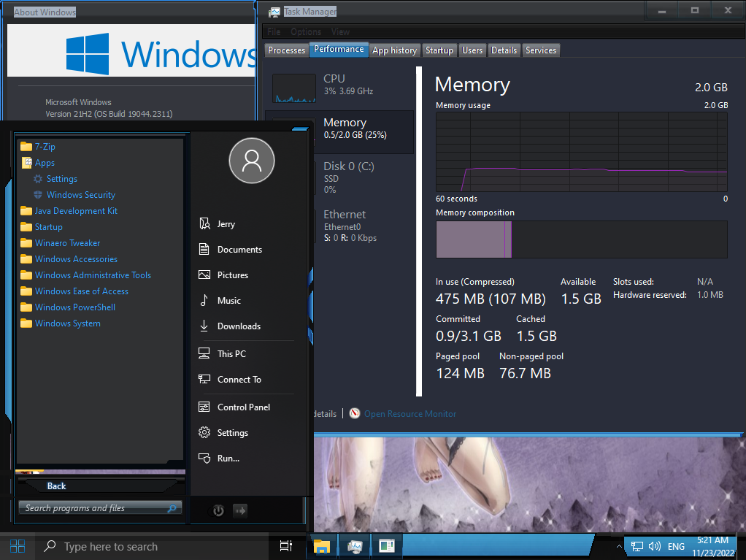Click the Memory composition bar
This screenshot has height=560, width=746.
[x=581, y=239]
